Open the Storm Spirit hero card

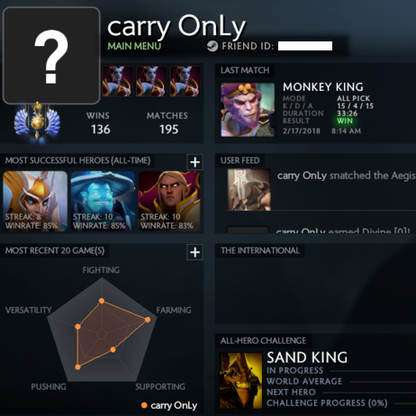103,201
